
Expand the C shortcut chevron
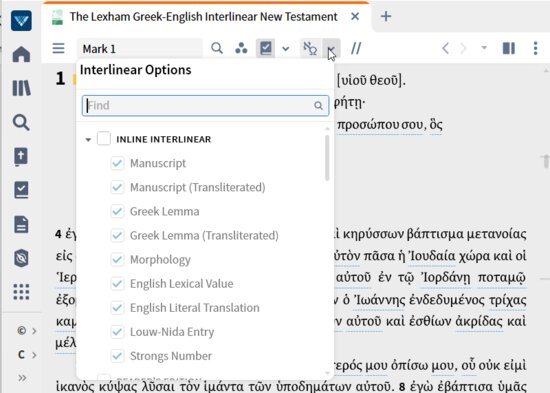(x=34, y=355)
